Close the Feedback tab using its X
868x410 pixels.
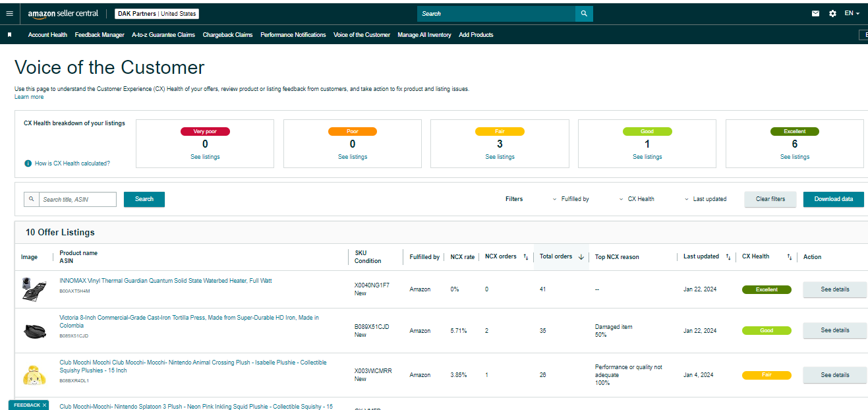click(x=45, y=405)
